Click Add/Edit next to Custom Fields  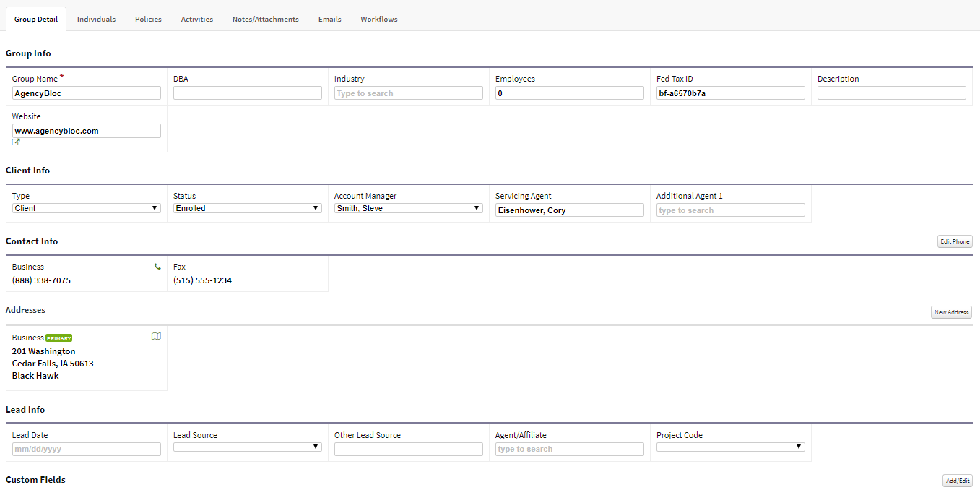coord(957,480)
